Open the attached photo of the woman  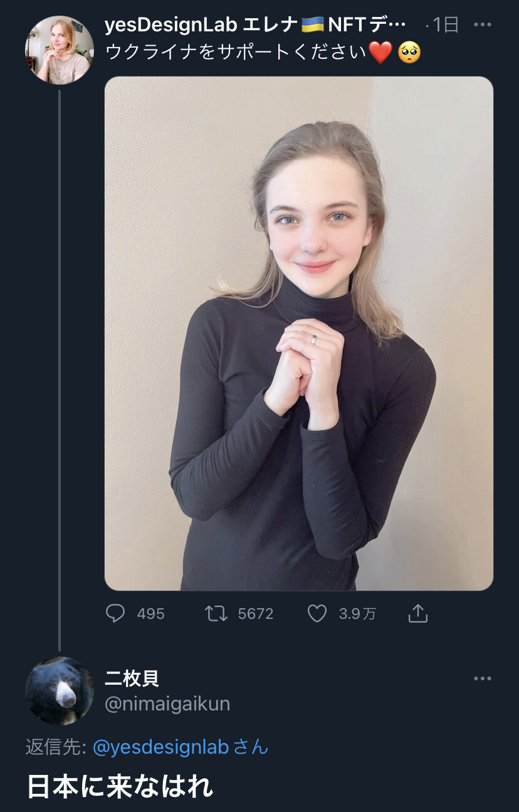tap(299, 334)
